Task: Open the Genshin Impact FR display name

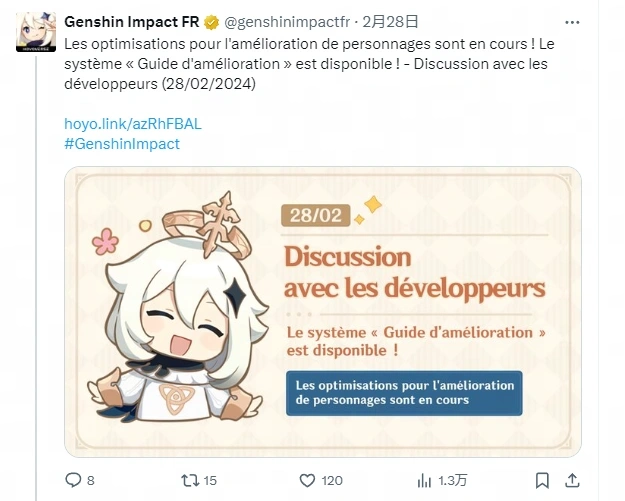Action: 132,22
